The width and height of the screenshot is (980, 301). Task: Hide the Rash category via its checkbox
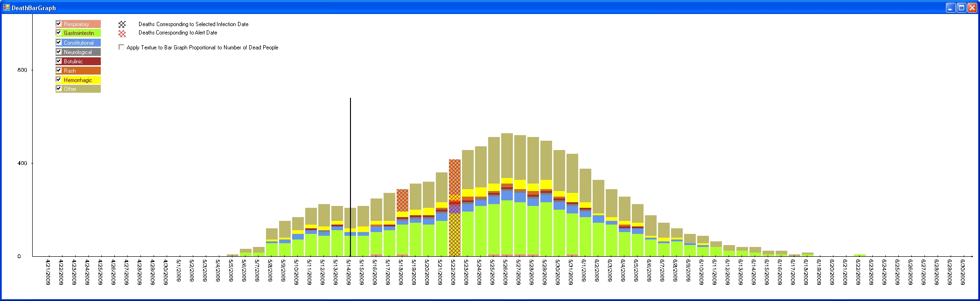[x=59, y=70]
